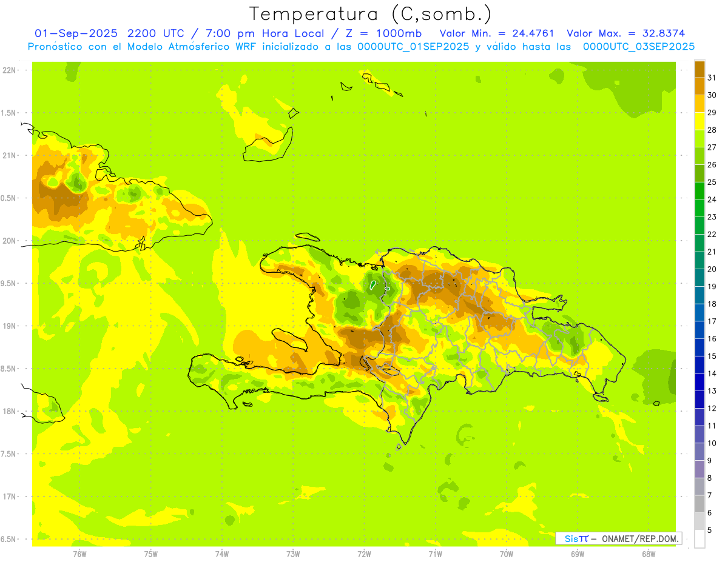Click the "31" colorbar scale label
728x562 pixels.
[712, 77]
